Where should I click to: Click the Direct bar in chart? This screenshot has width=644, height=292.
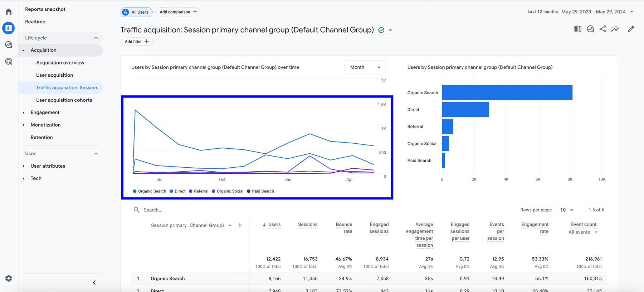(x=465, y=110)
